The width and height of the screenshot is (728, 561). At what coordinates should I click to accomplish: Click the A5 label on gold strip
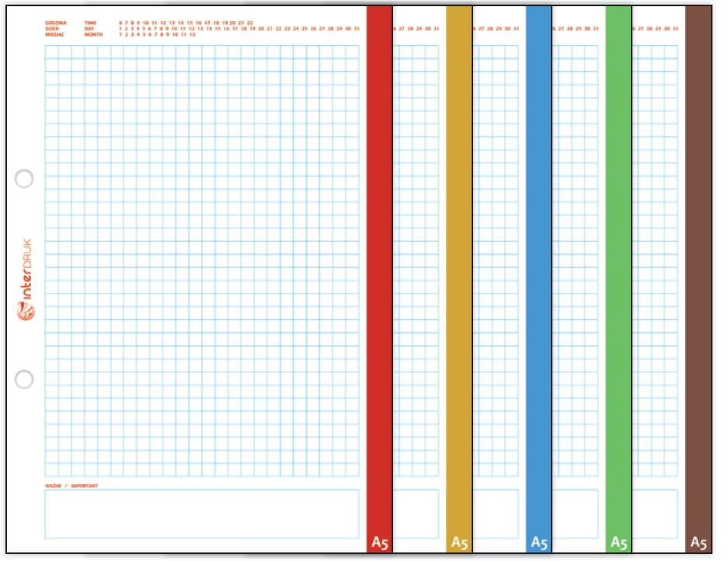pos(459,542)
